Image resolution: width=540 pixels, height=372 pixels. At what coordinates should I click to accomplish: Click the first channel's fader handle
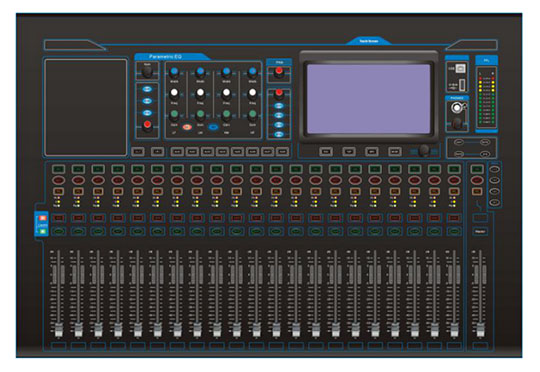pos(59,330)
